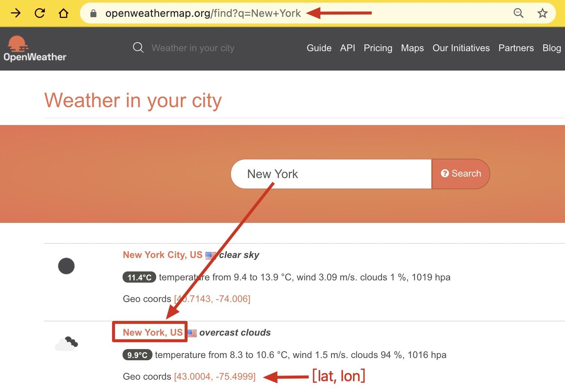Open the API menu item
Viewport: 565px width, 392px height.
348,48
